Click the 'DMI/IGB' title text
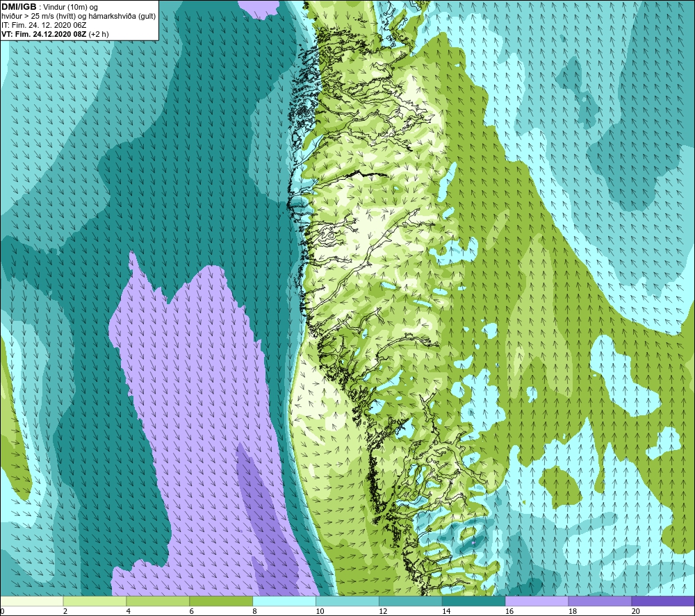Screen dimensions: 695x616 click(x=19, y=7)
